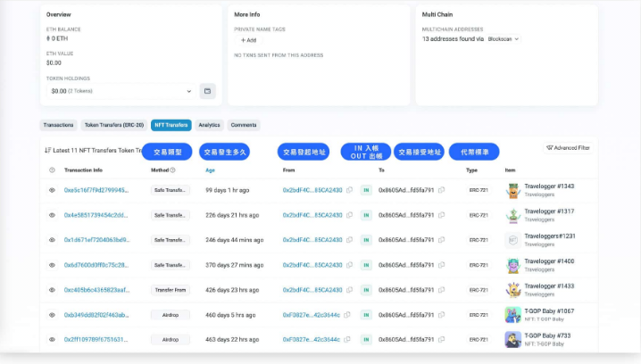
Task: Select the NFT Transfers tab
Action: tap(171, 125)
